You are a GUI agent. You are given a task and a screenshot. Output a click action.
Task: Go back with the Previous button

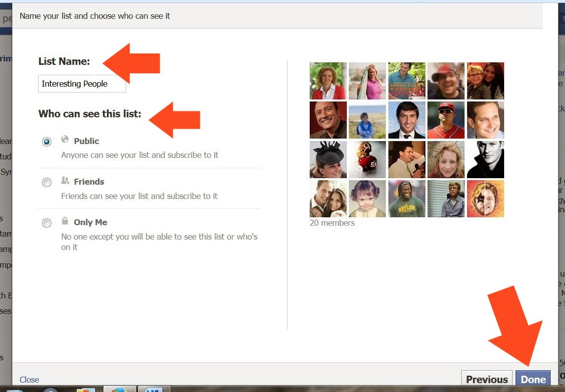click(486, 379)
